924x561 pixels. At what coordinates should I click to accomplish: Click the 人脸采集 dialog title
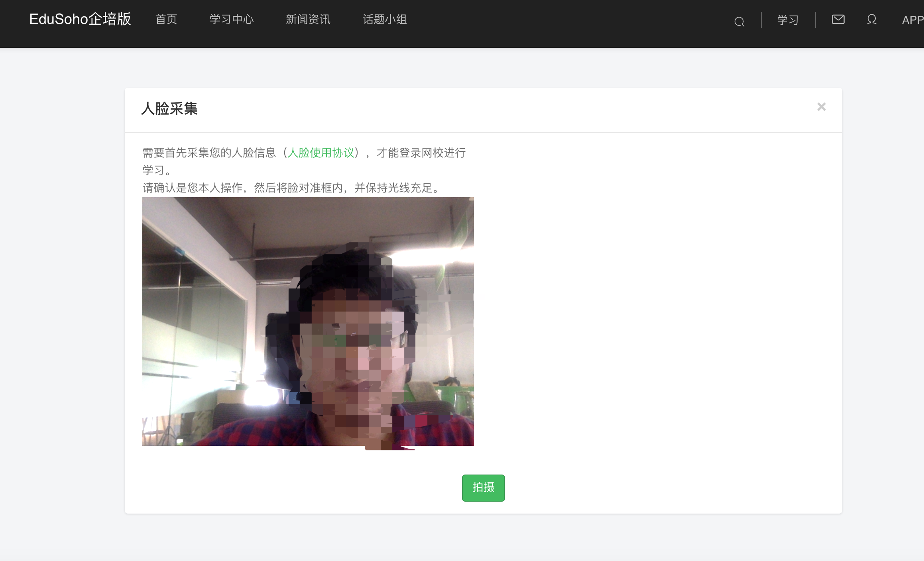click(x=169, y=108)
